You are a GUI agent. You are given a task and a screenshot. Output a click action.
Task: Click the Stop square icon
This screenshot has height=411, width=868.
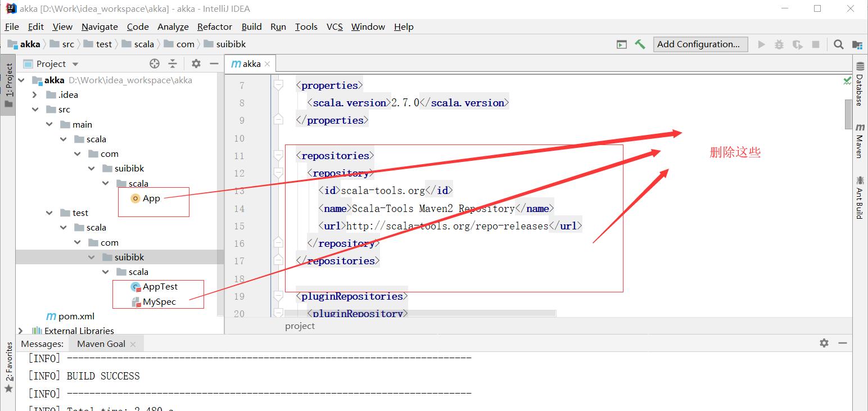[816, 44]
